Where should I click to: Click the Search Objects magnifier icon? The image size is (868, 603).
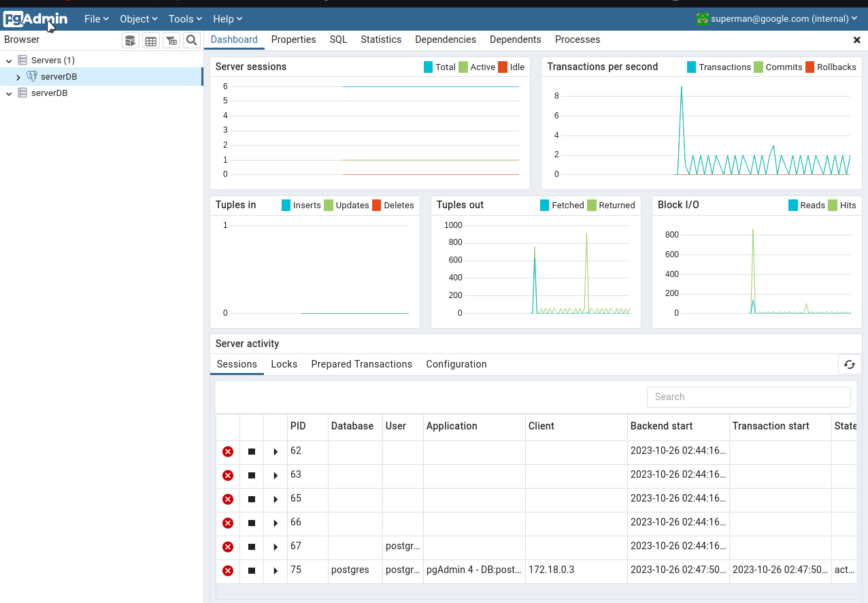(192, 41)
